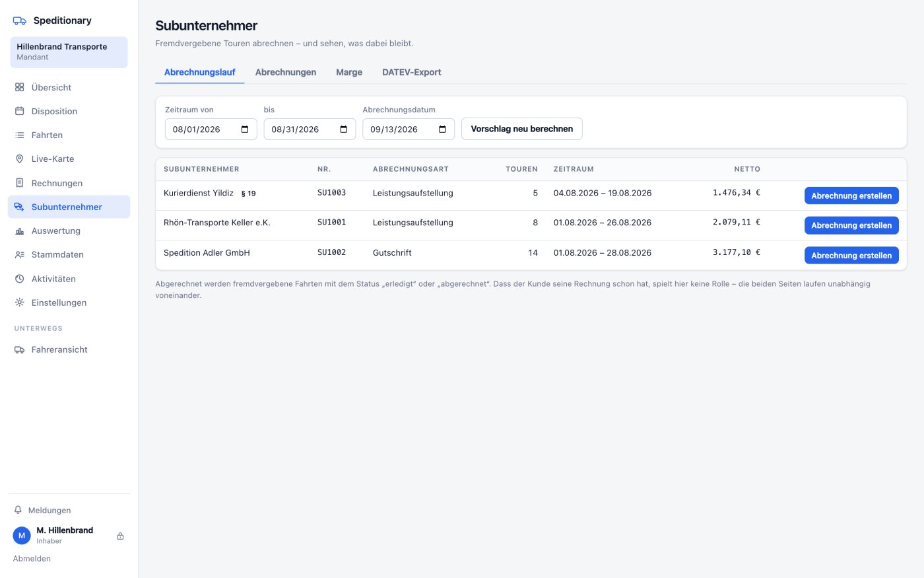Open the DATEV-Export tab
The height and width of the screenshot is (578, 924).
[412, 72]
